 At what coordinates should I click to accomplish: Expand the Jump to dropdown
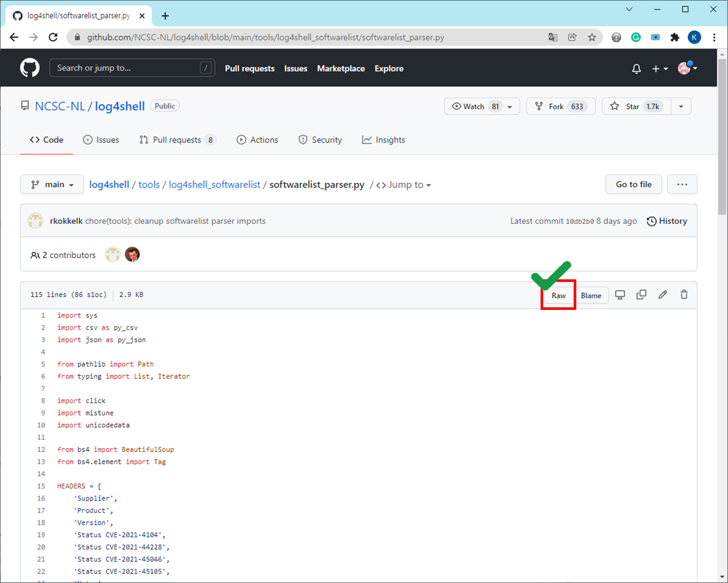click(404, 185)
